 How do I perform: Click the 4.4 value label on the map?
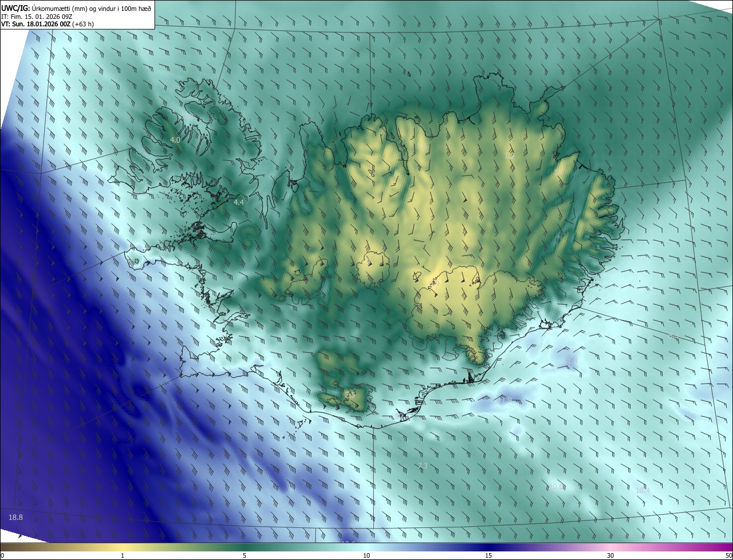pos(239,202)
